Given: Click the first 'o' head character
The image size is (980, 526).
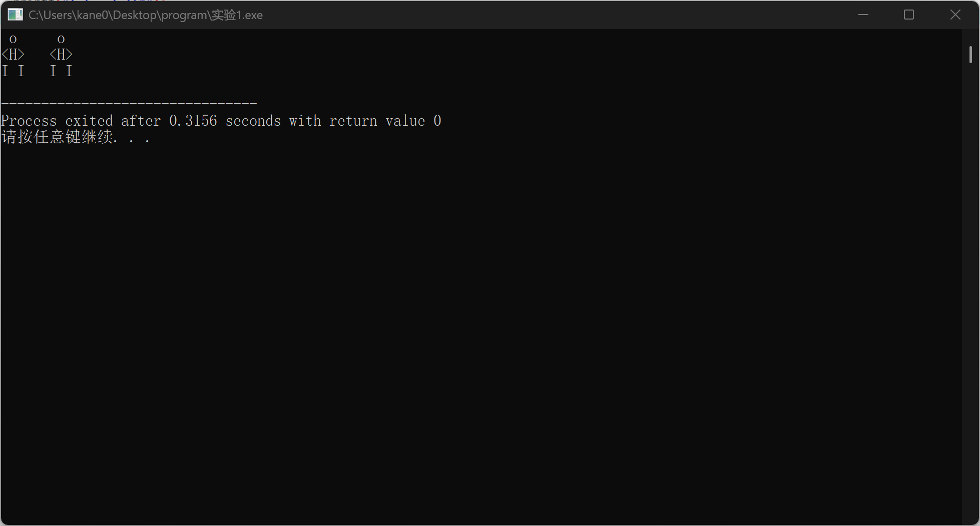Looking at the screenshot, I should pyautogui.click(x=13, y=39).
